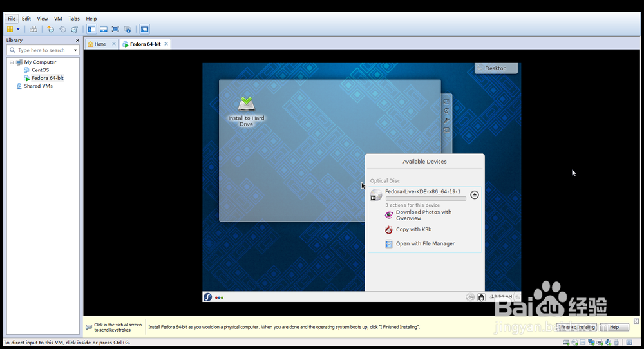Click the Unity mode toolbar icon
The image size is (644, 349).
tap(128, 29)
